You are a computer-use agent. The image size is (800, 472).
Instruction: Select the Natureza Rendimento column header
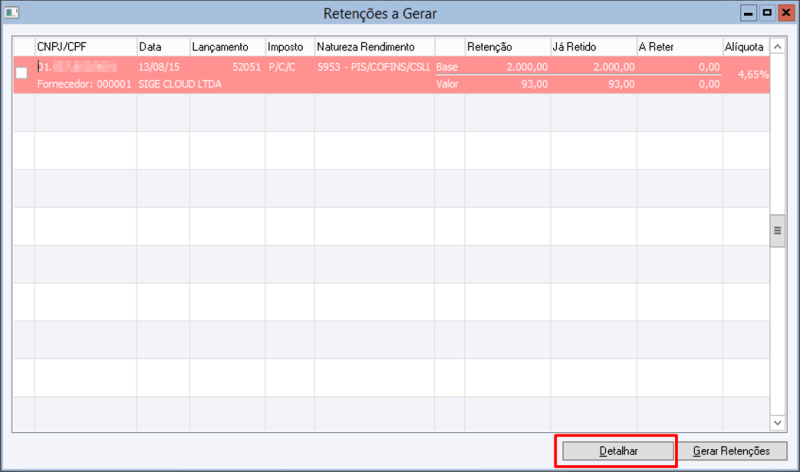(374, 47)
